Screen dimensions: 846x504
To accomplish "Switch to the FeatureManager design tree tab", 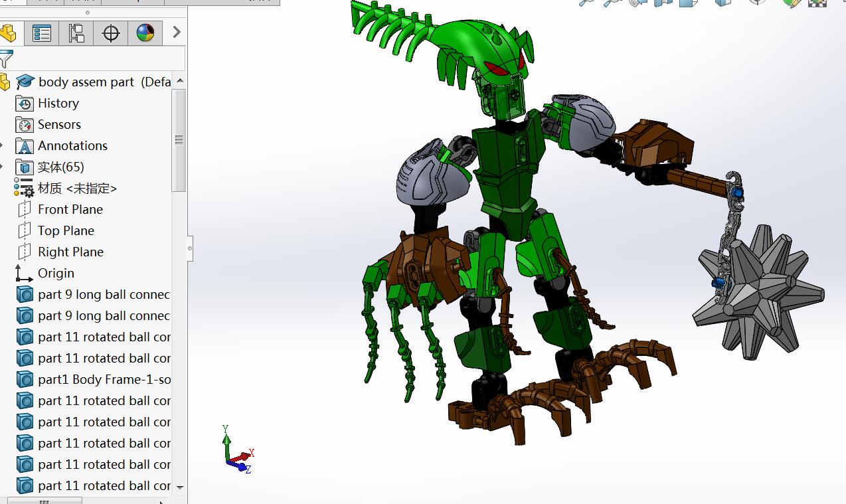I will (9, 33).
